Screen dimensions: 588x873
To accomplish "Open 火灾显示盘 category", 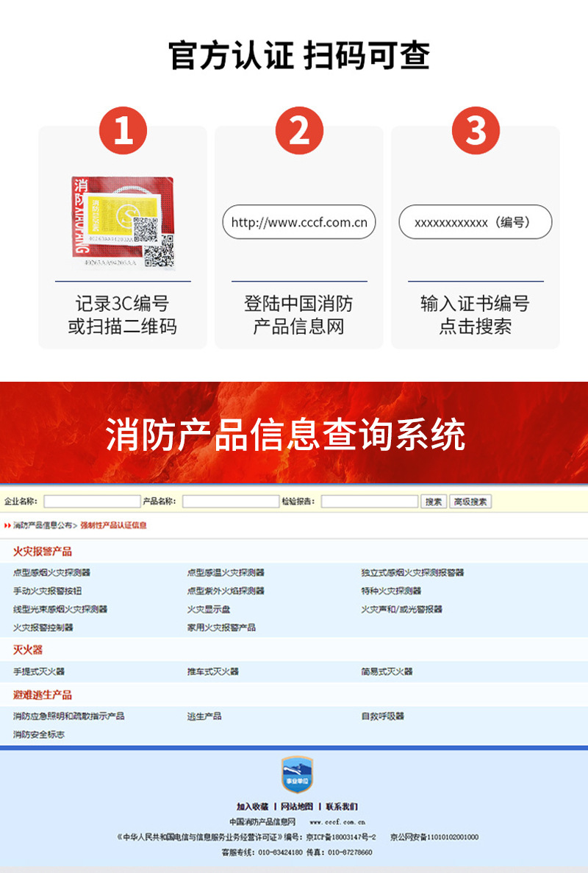I will [x=208, y=609].
